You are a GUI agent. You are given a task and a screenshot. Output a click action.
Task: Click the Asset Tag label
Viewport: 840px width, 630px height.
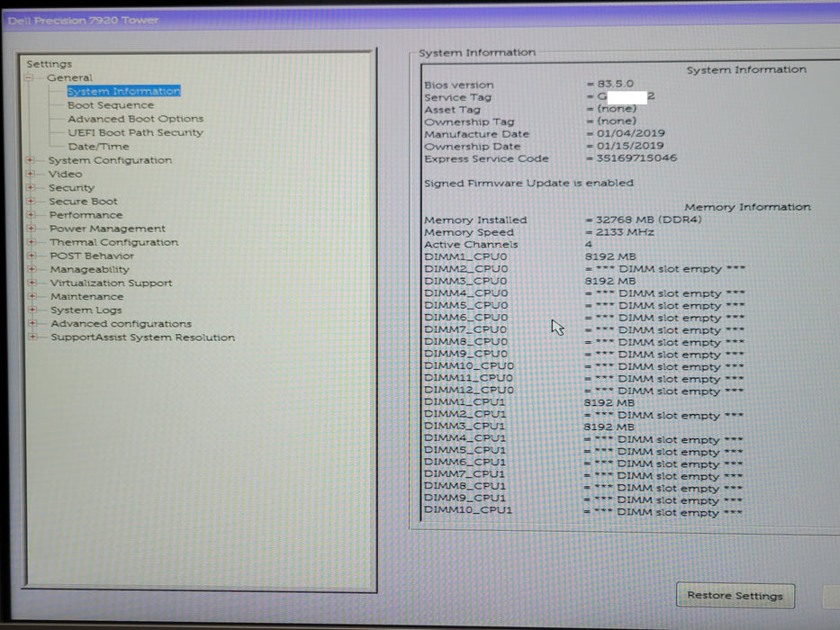(x=452, y=110)
